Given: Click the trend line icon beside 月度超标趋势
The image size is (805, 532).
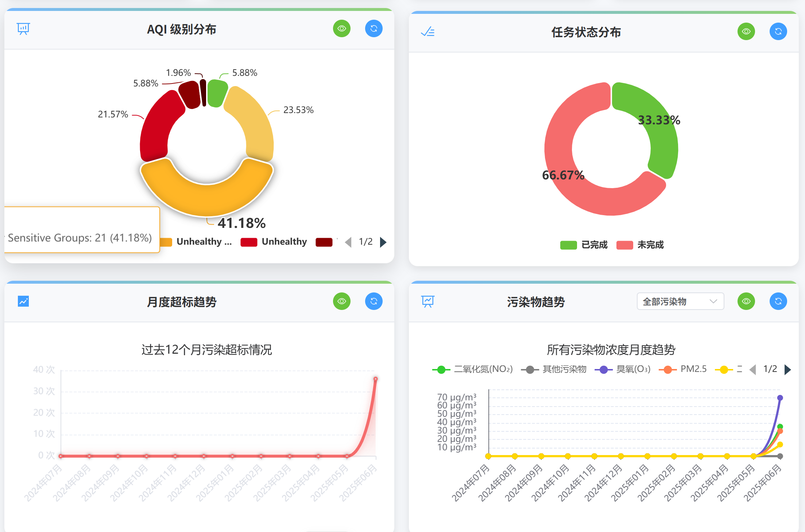Looking at the screenshot, I should point(23,301).
